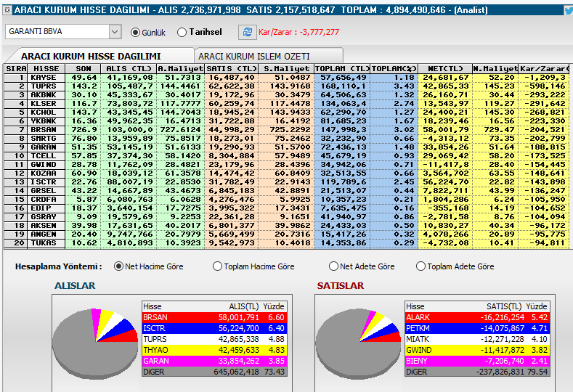Select the ANGEN stock row
The width and height of the screenshot is (573, 392).
click(x=287, y=234)
